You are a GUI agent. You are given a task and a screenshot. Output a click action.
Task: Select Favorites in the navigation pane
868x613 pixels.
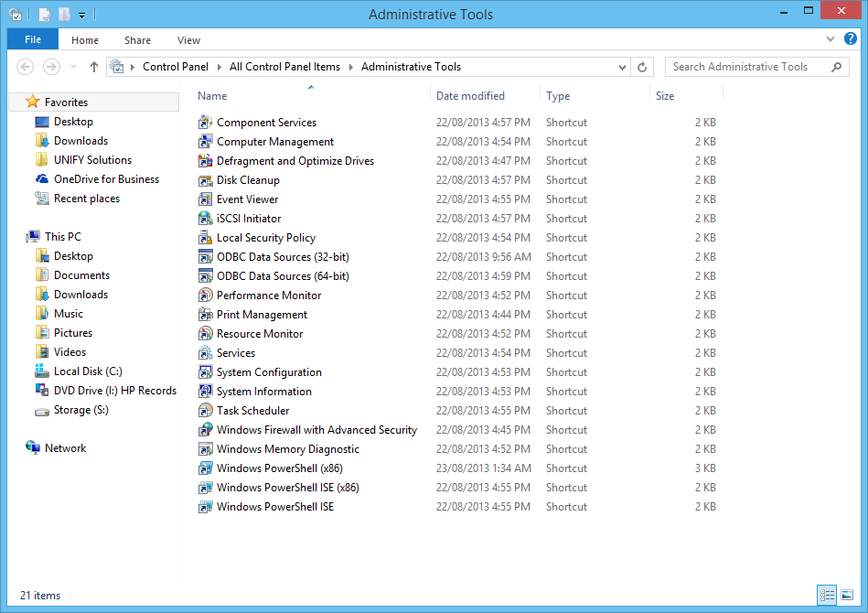66,102
